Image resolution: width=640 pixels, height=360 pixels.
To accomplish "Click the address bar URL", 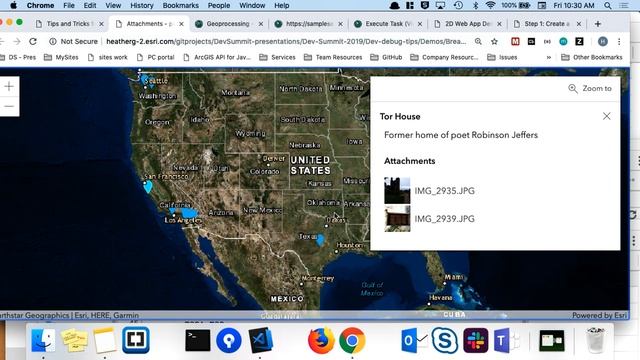I will tap(286, 41).
